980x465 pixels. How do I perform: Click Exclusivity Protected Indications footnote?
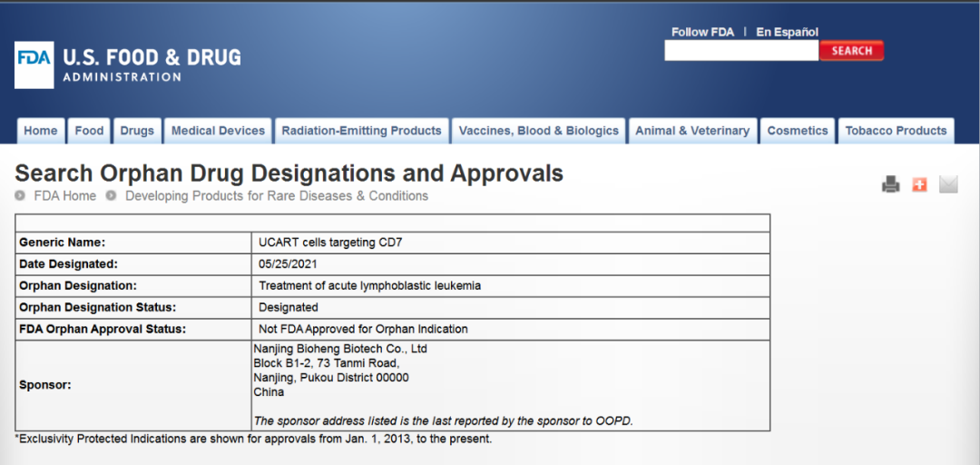click(x=253, y=439)
